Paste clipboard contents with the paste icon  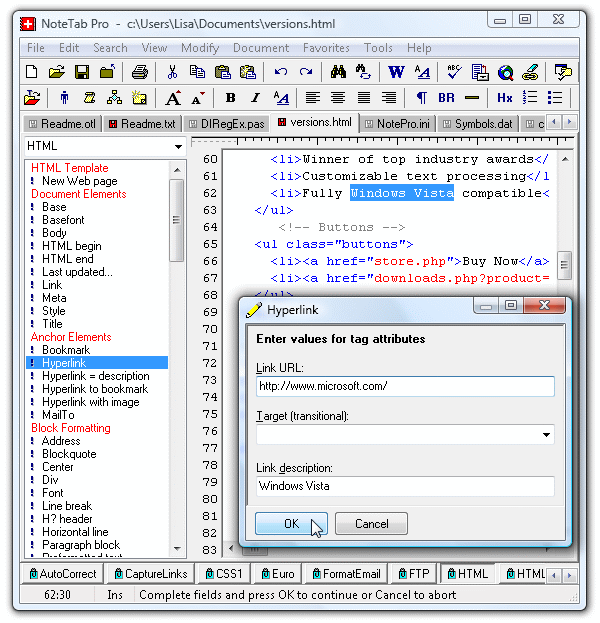pyautogui.click(x=223, y=72)
